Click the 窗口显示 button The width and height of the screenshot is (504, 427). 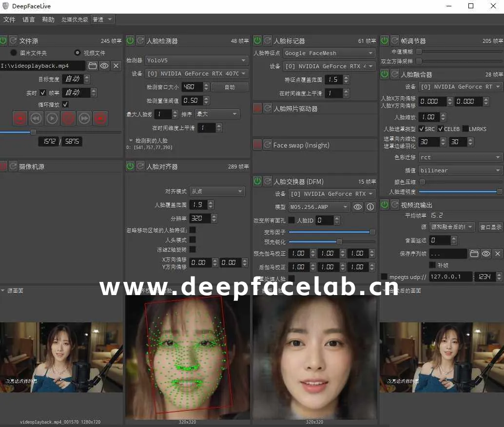[x=490, y=227]
